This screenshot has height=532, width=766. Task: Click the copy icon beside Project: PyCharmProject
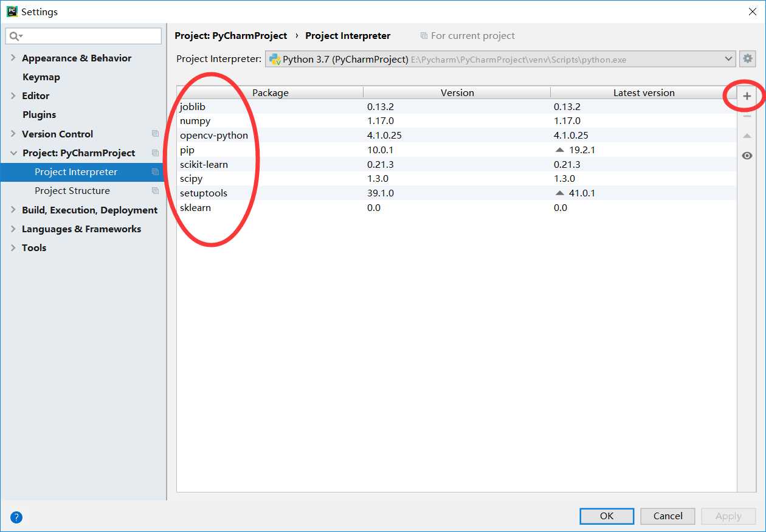point(155,153)
